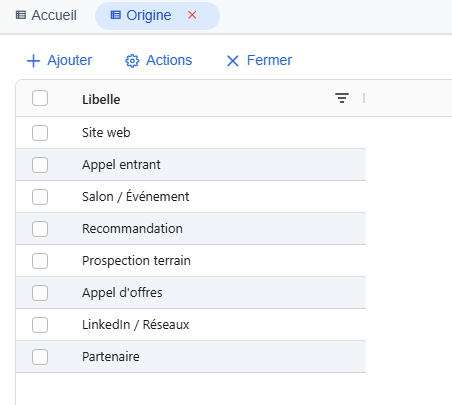Check the LinkedIn / Réseaux checkbox

[40, 325]
